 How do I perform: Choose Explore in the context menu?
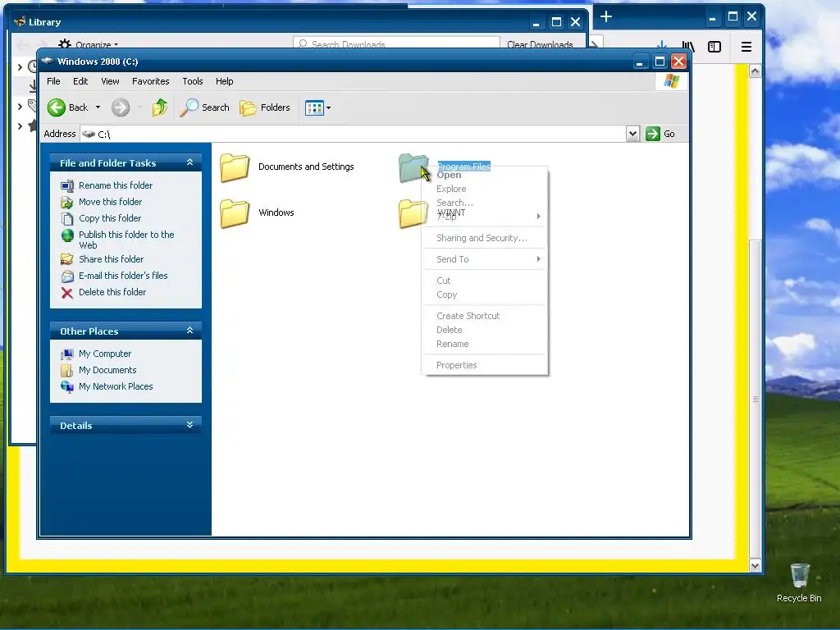click(x=484, y=189)
